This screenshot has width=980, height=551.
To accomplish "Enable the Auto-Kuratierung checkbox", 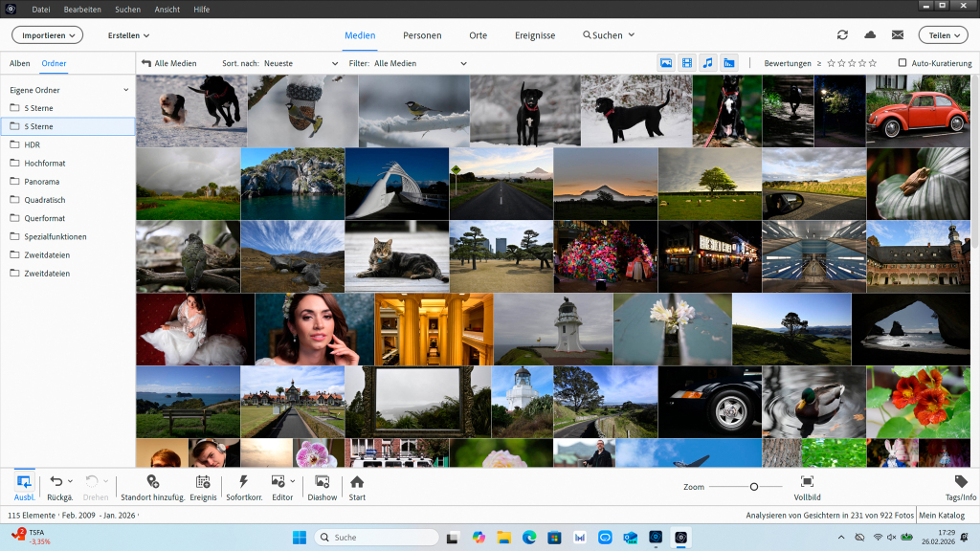I will click(902, 63).
